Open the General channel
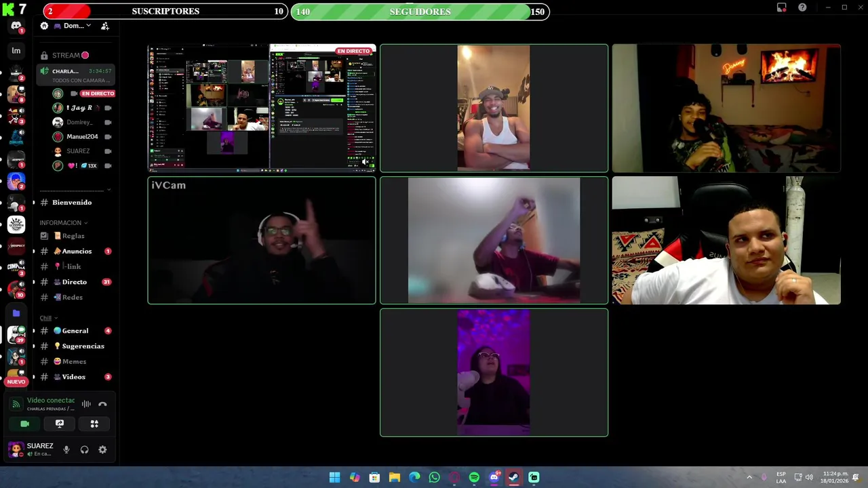The image size is (868, 488). 75,331
